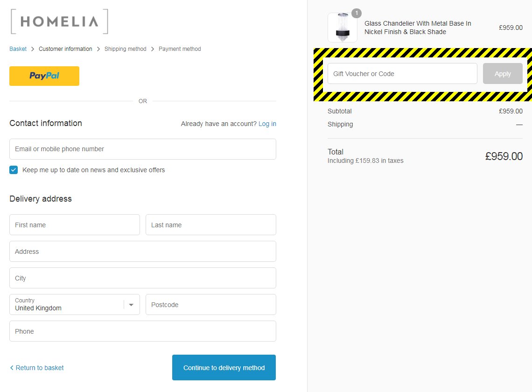Viewport: 532px width, 392px height.
Task: Select Payment method breadcrumb step
Action: coord(180,49)
